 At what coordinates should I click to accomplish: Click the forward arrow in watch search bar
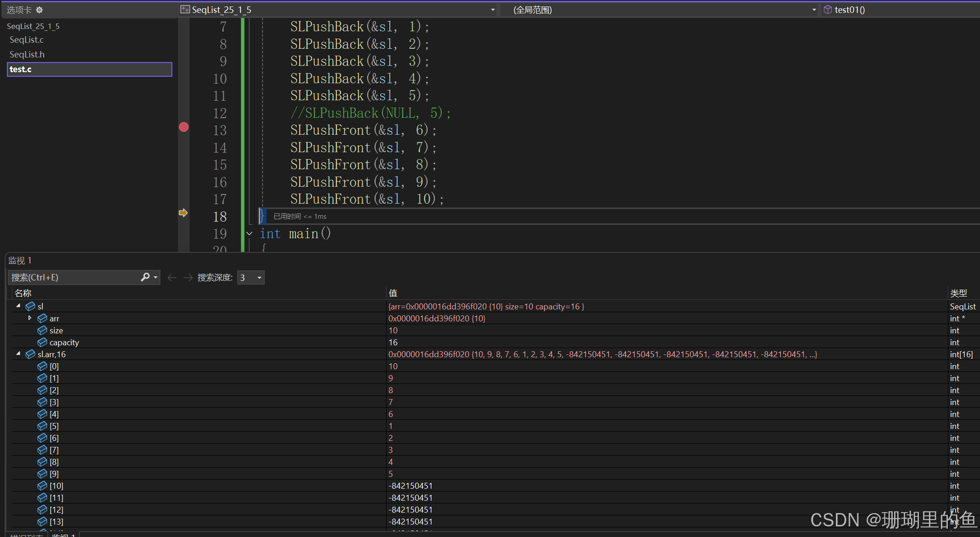click(x=188, y=277)
